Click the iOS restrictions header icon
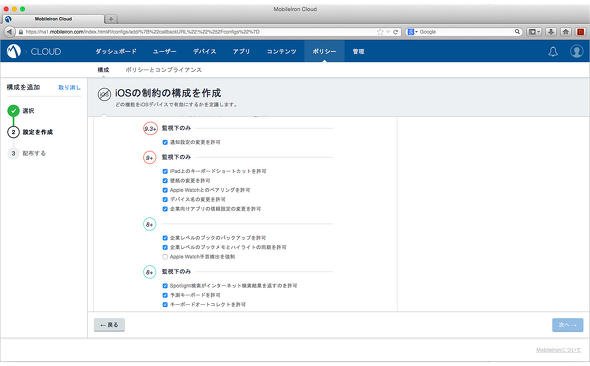The image size is (590, 366). 104,94
